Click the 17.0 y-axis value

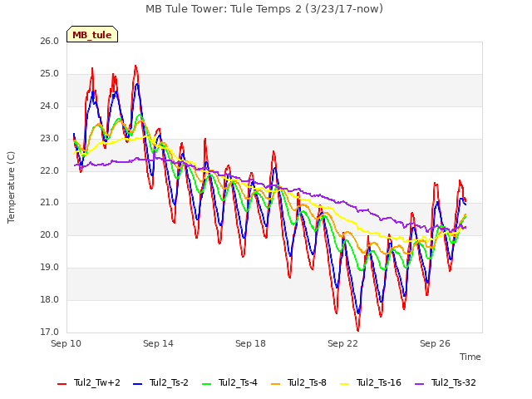[50, 332]
